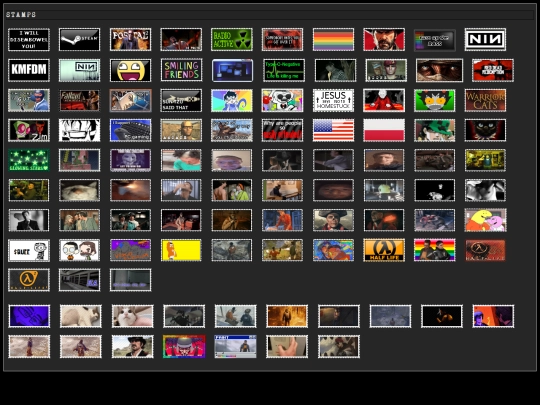The image size is (540, 405).
Task: Click the rainbow-bordered pink face stamp
Action: (x=184, y=346)
